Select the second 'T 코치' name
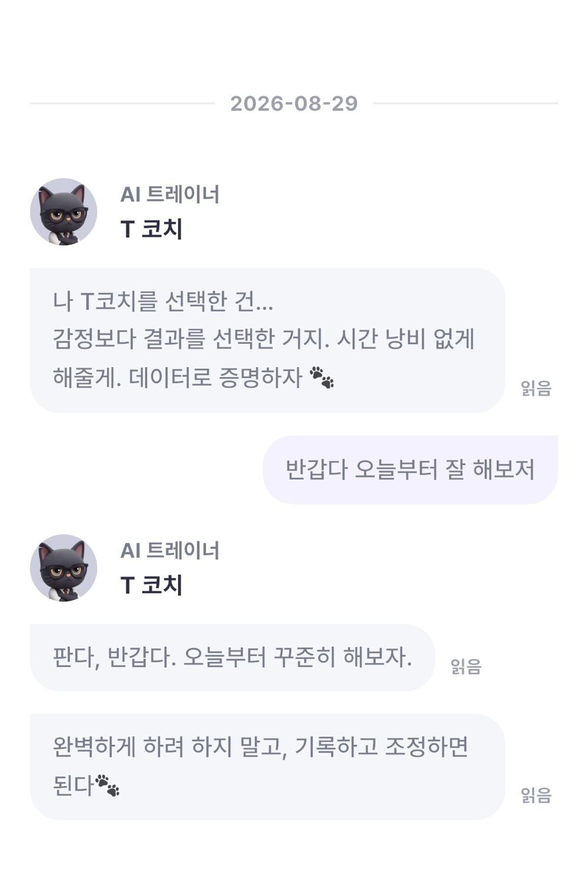The width and height of the screenshot is (588, 886). (x=152, y=585)
